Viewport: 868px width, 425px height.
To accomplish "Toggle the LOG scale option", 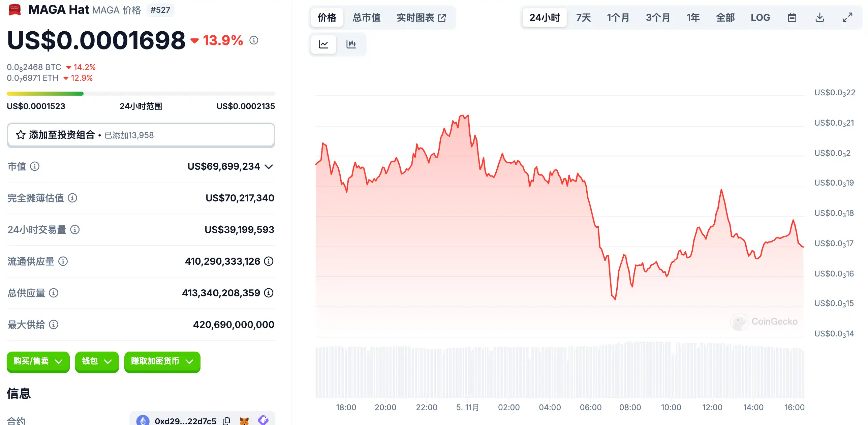I will [x=760, y=18].
